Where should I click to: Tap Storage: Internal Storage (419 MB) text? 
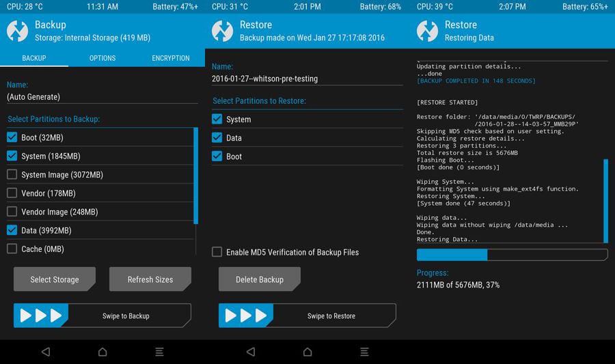92,38
